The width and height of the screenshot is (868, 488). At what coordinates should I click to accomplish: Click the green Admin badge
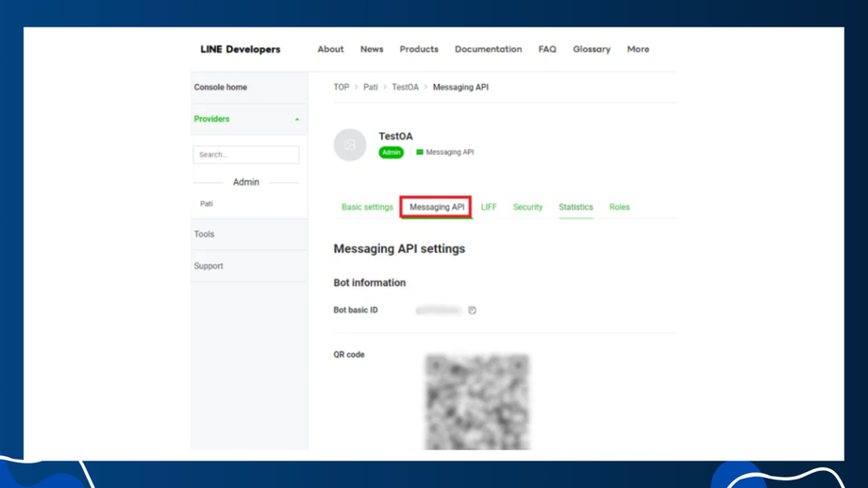[x=391, y=152]
